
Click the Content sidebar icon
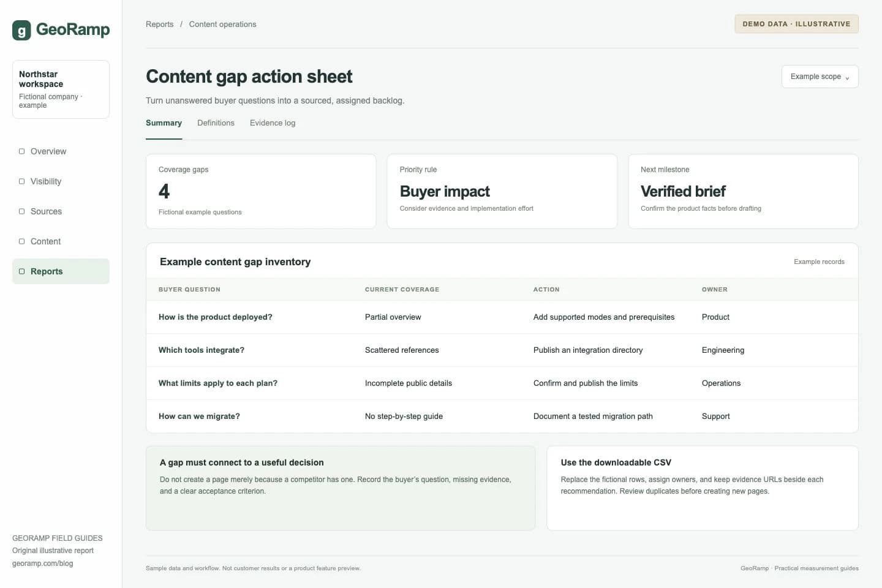[21, 241]
